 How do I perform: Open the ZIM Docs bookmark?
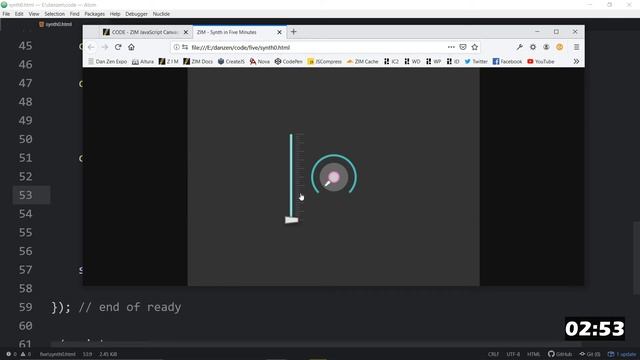[x=198, y=62]
